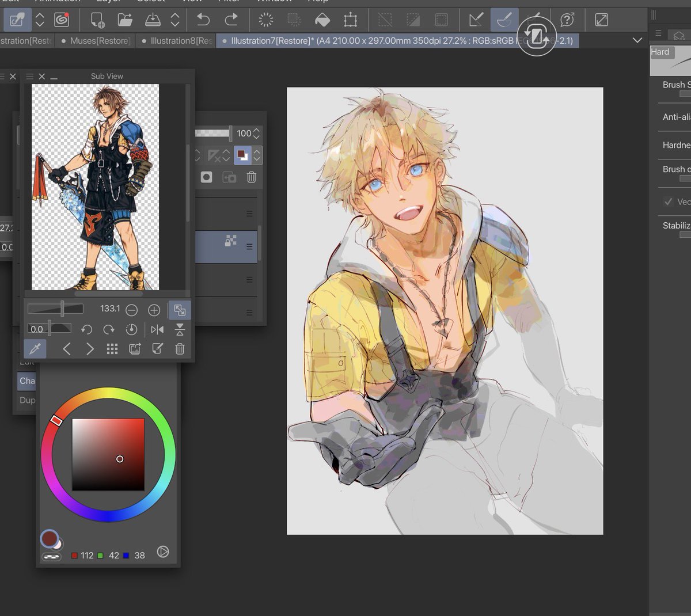Screen dimensions: 691x616
Task: Click the Clear icon in the command bar
Action: coord(266,20)
